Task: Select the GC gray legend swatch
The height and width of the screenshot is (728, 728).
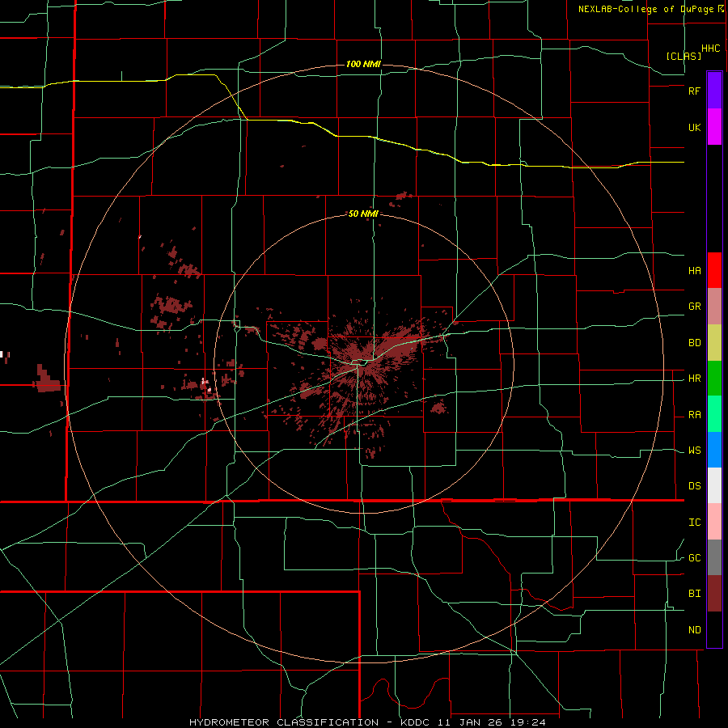Action: coord(714,557)
